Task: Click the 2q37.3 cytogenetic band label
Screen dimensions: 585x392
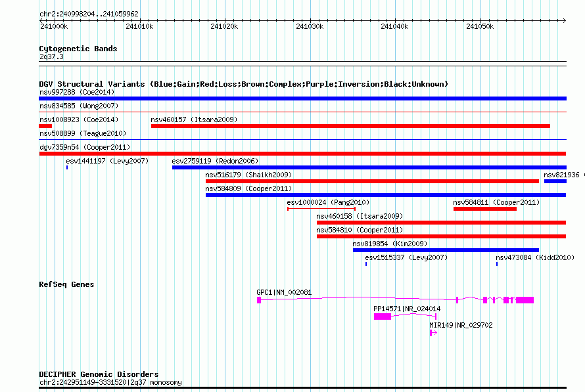Action: (51, 56)
